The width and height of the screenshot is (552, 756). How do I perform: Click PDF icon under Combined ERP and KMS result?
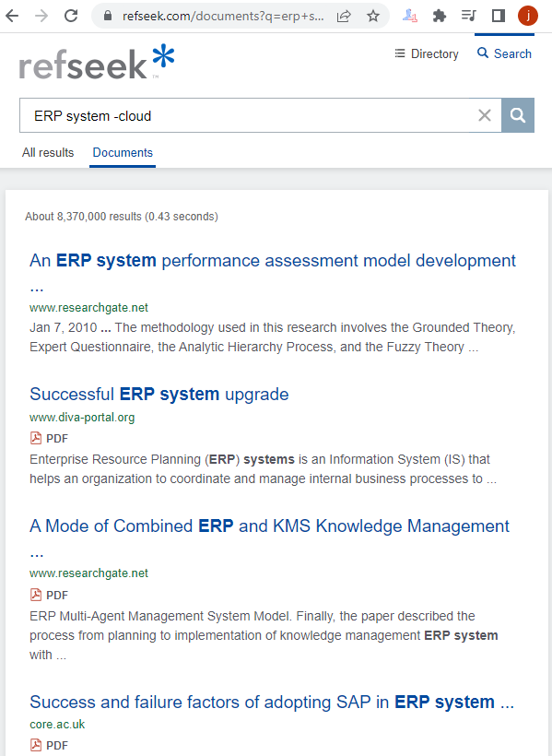pos(36,595)
